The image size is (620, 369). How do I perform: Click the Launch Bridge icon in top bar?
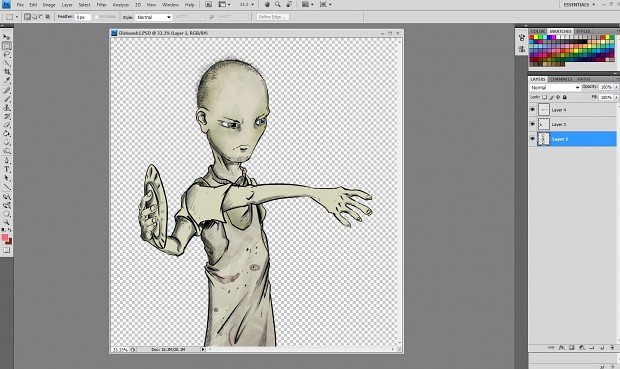[208, 5]
